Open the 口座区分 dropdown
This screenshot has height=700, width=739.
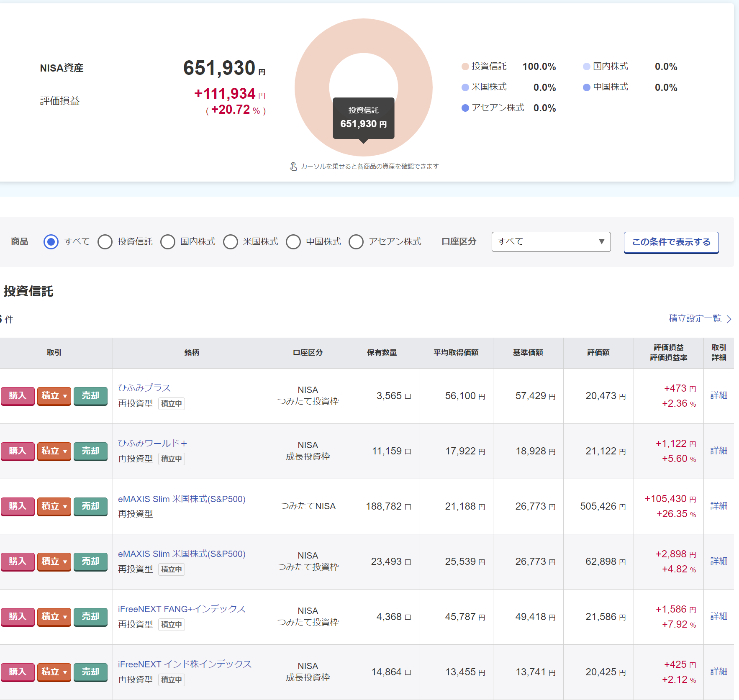(x=551, y=242)
